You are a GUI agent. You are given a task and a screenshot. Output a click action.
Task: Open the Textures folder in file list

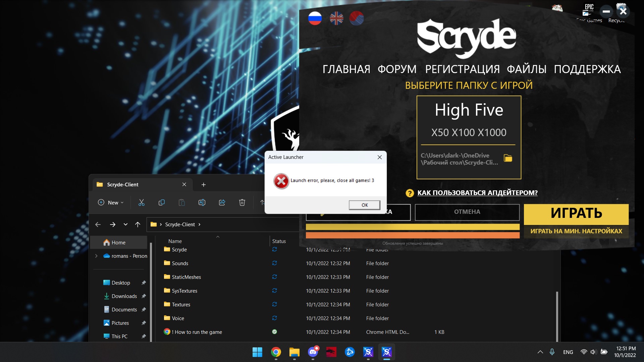coord(181,304)
